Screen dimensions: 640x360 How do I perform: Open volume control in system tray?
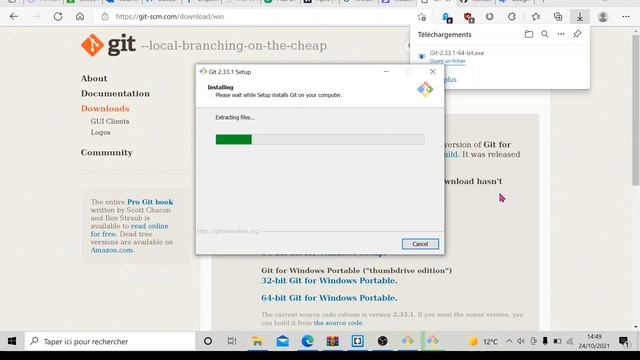(x=521, y=341)
